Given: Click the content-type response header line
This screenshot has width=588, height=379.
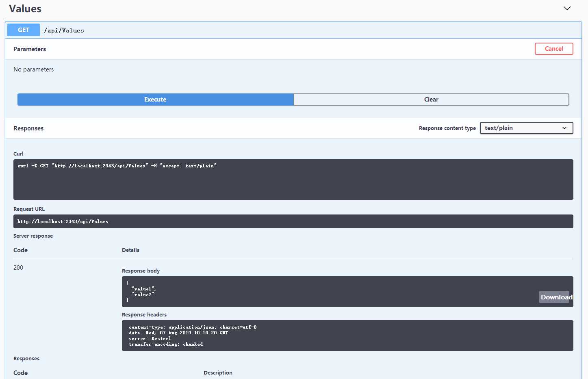Looking at the screenshot, I should click(x=193, y=327).
